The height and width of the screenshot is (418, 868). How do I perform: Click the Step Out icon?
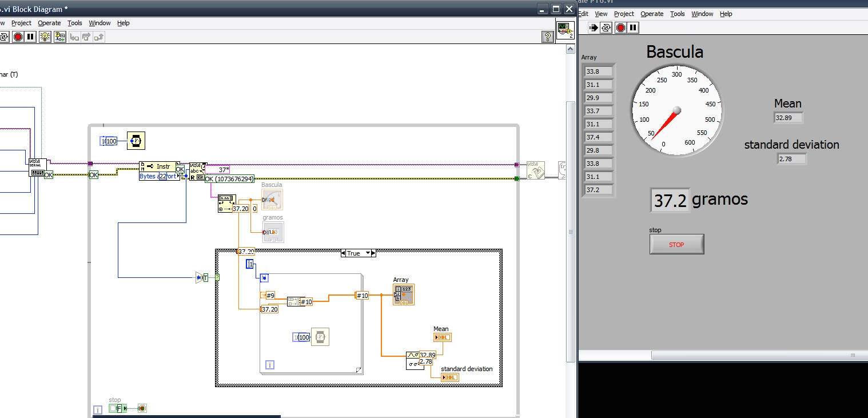tap(99, 37)
